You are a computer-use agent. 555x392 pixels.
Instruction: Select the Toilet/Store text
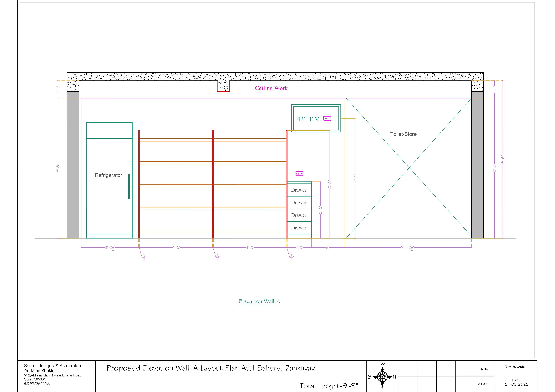[x=403, y=134]
